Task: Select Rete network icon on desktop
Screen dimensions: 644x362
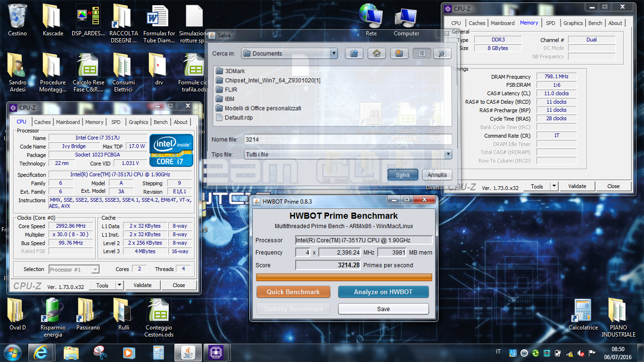Action: pyautogui.click(x=371, y=20)
